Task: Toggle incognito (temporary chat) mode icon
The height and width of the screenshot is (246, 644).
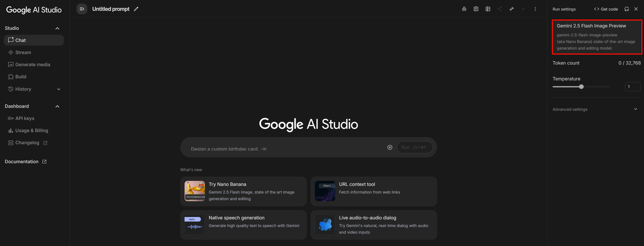Action: point(464,9)
